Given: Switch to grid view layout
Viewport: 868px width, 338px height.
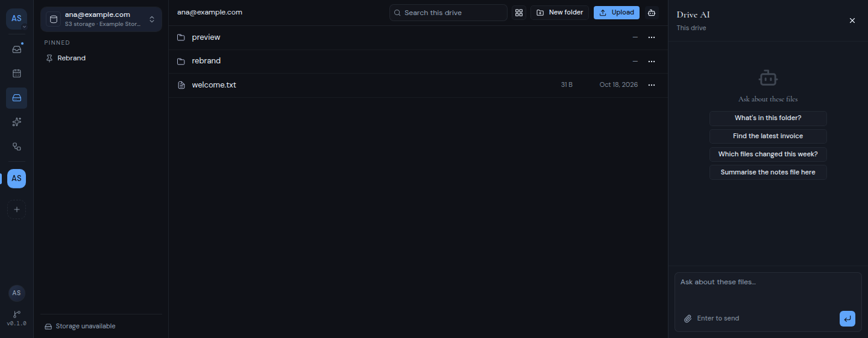Looking at the screenshot, I should 519,13.
